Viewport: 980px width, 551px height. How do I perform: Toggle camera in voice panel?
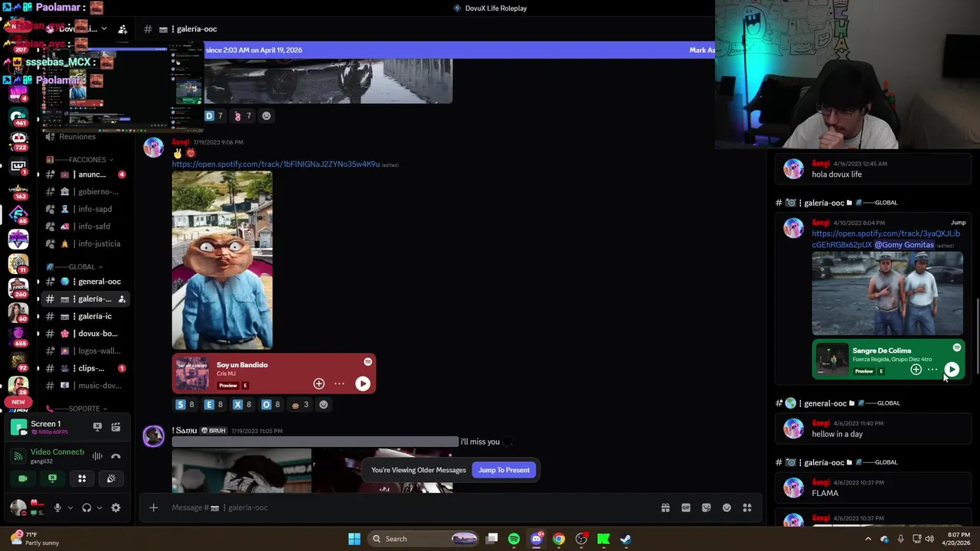click(23, 478)
